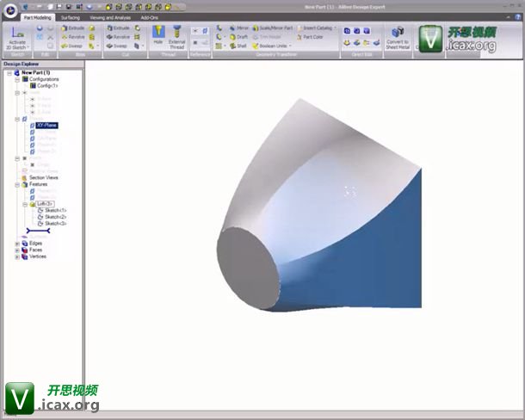
Task: Collapse the Features tree node
Action: coord(17,184)
